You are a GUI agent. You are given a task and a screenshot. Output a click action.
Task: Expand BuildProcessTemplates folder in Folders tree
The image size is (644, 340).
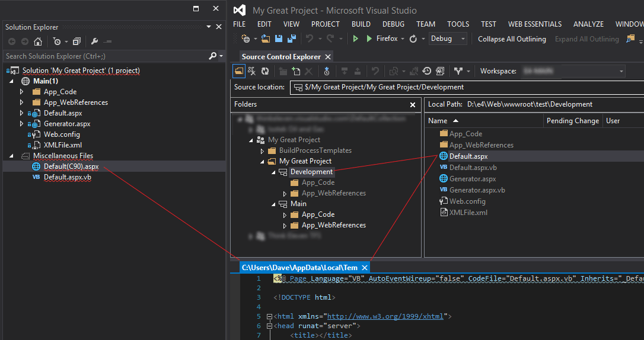263,151
